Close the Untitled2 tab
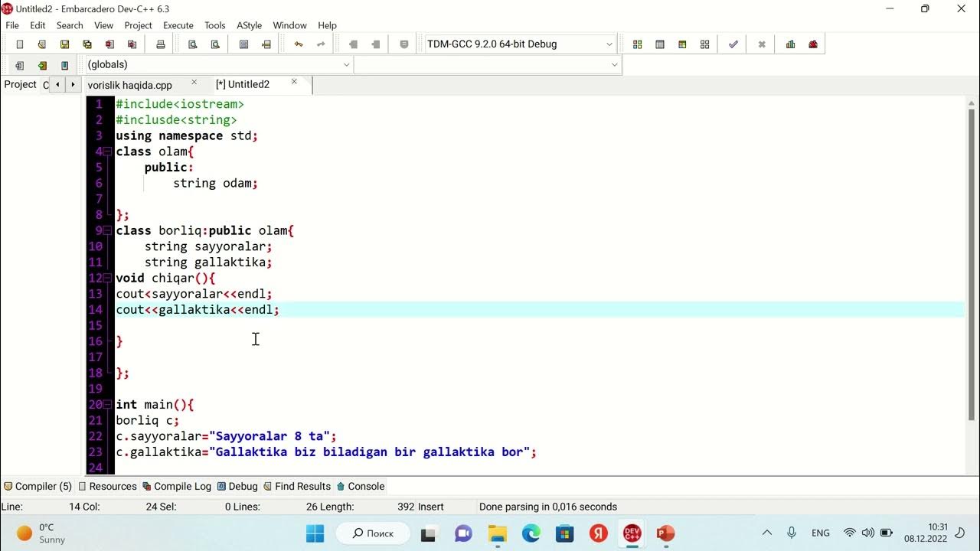 click(x=294, y=82)
